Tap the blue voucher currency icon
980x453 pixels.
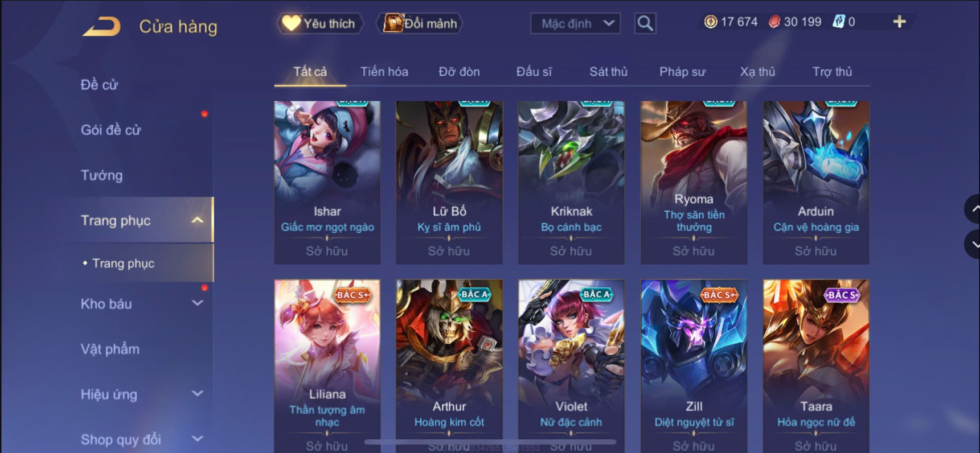click(x=838, y=22)
